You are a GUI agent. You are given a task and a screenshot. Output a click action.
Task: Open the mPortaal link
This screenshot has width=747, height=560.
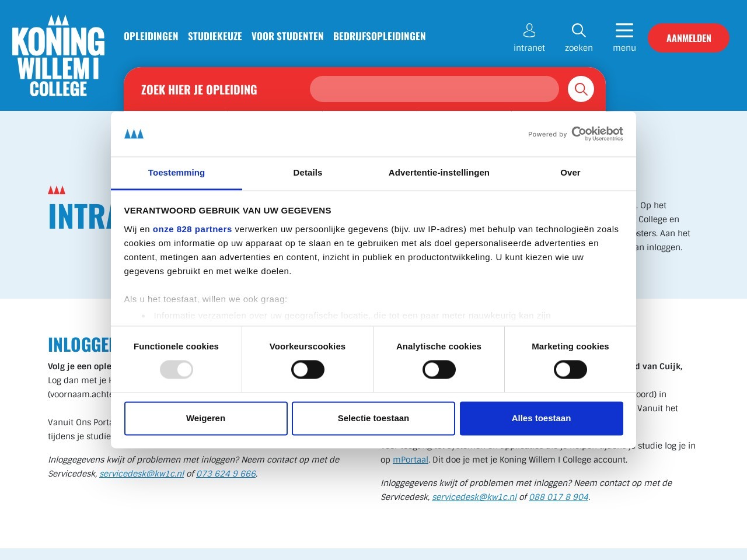410,460
